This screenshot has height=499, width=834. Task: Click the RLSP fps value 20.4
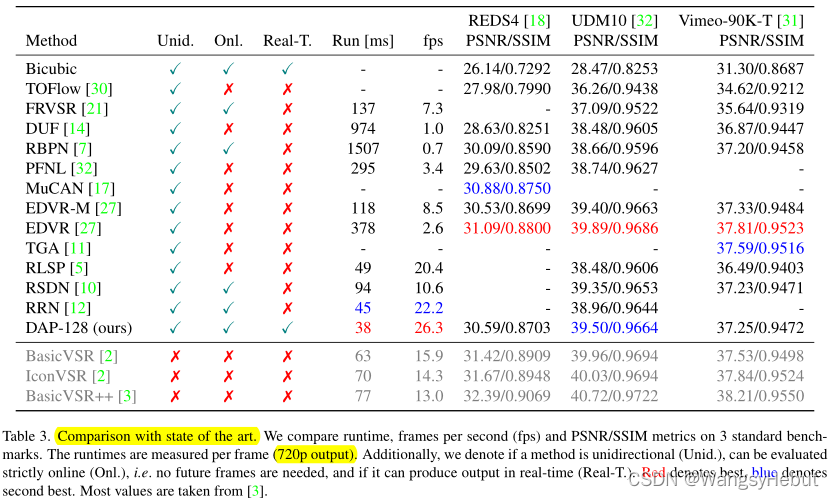pos(429,268)
